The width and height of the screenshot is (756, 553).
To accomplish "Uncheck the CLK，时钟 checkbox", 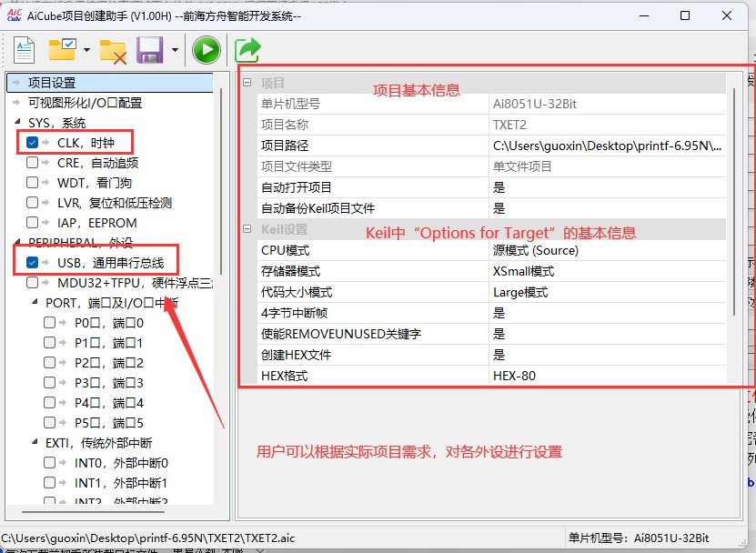I will coord(33,142).
